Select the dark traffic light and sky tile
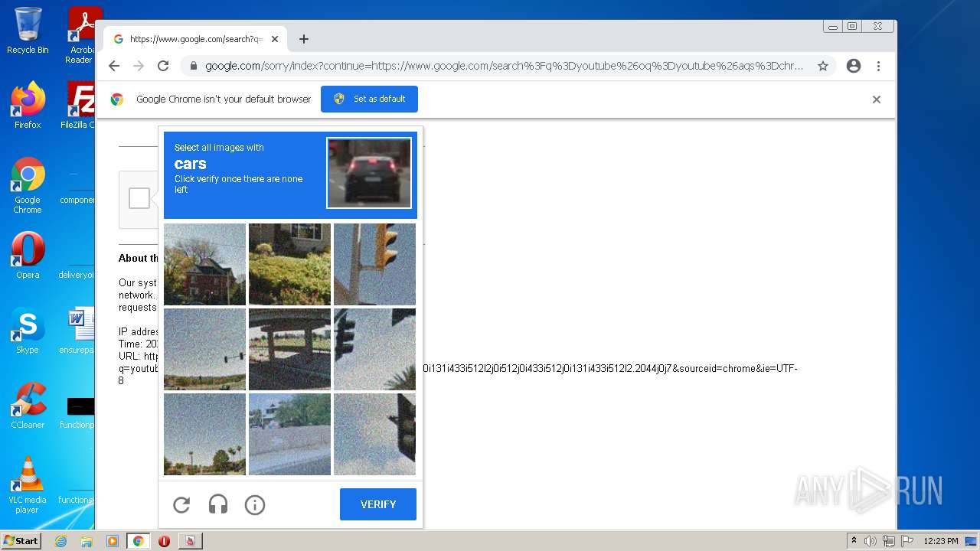The height and width of the screenshot is (551, 980). coord(374,349)
